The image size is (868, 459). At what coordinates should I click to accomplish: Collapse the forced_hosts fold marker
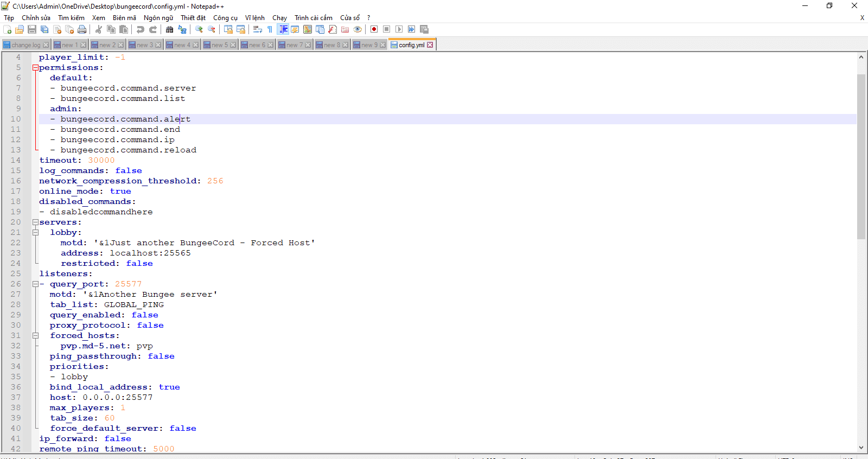pos(35,336)
